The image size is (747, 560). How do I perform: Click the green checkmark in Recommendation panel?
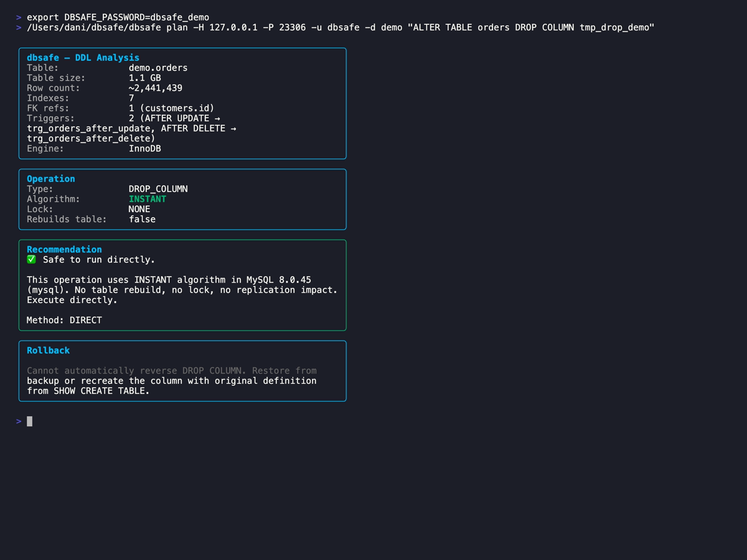tap(31, 259)
